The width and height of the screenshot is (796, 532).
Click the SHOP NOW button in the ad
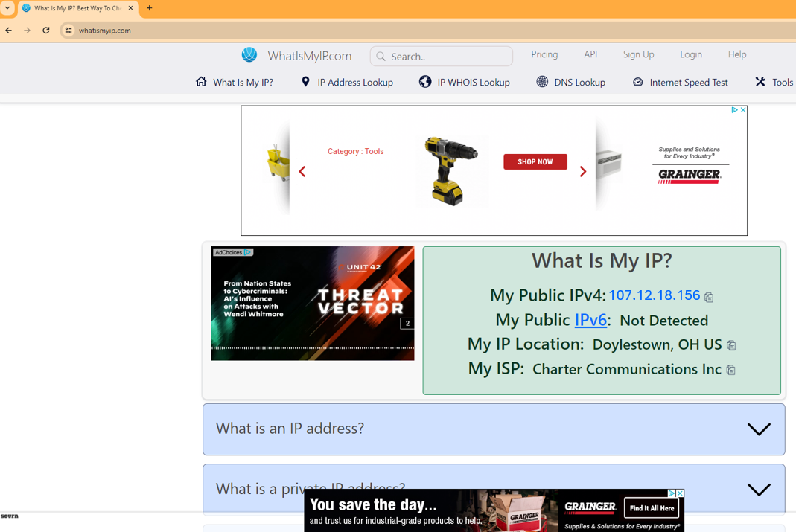[535, 161]
